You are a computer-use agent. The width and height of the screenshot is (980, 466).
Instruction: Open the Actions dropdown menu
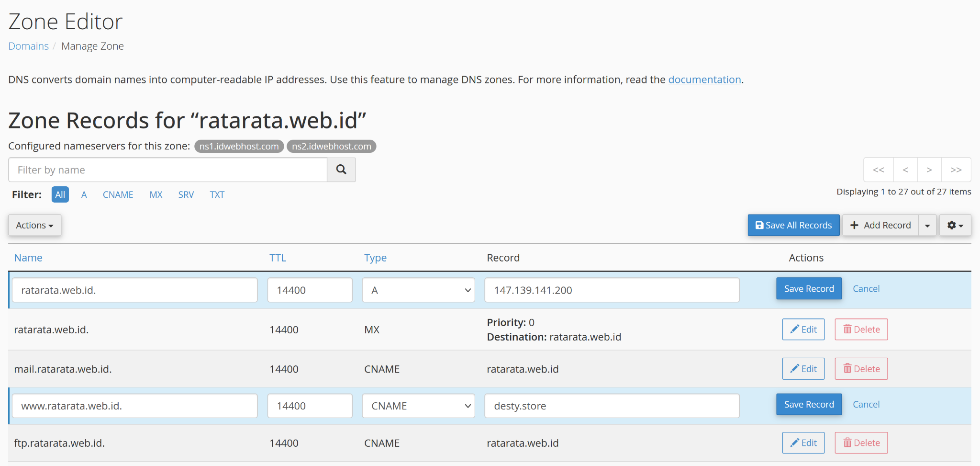pyautogui.click(x=34, y=225)
